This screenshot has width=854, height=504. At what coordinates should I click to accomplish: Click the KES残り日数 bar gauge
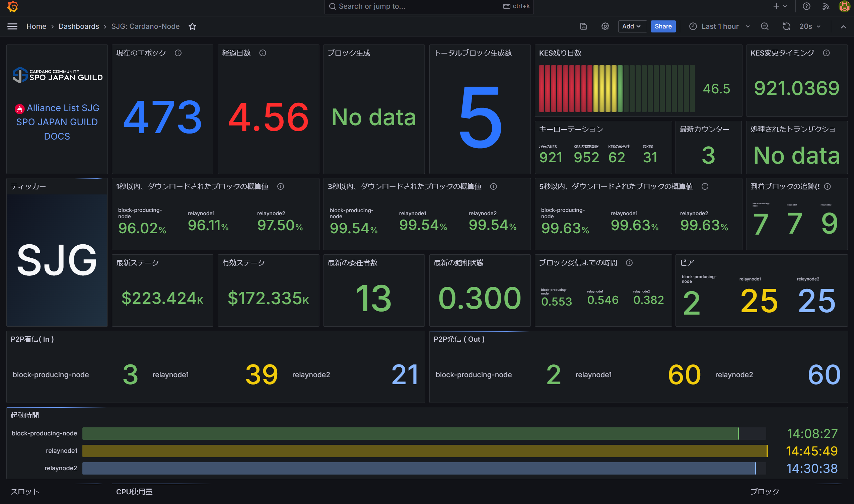(x=617, y=89)
